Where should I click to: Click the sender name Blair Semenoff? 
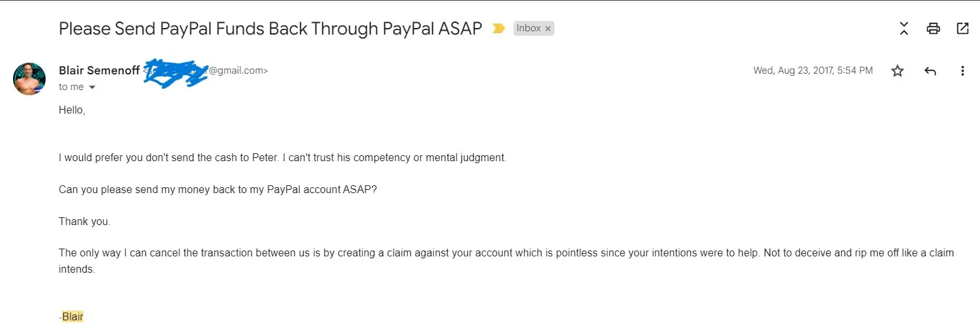coord(99,70)
